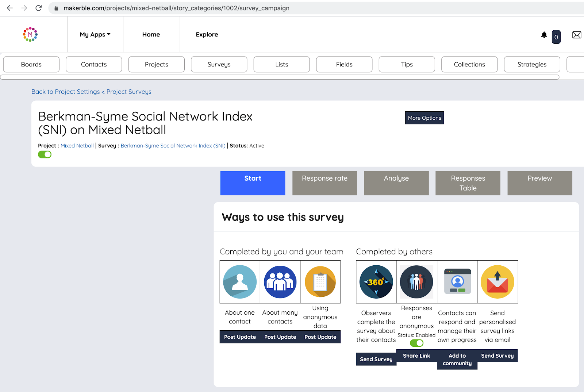The height and width of the screenshot is (392, 584).
Task: Open the More Options menu
Action: [424, 118]
